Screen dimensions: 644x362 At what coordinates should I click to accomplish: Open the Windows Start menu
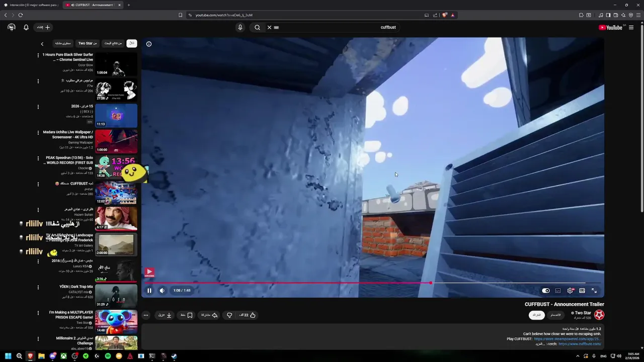(x=8, y=356)
